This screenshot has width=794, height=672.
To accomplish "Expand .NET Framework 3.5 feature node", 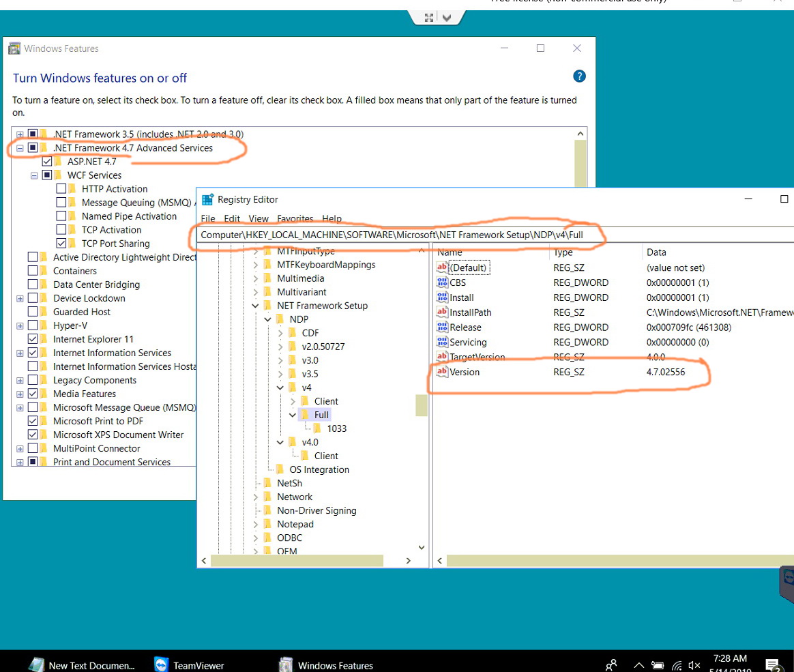I will (20, 134).
